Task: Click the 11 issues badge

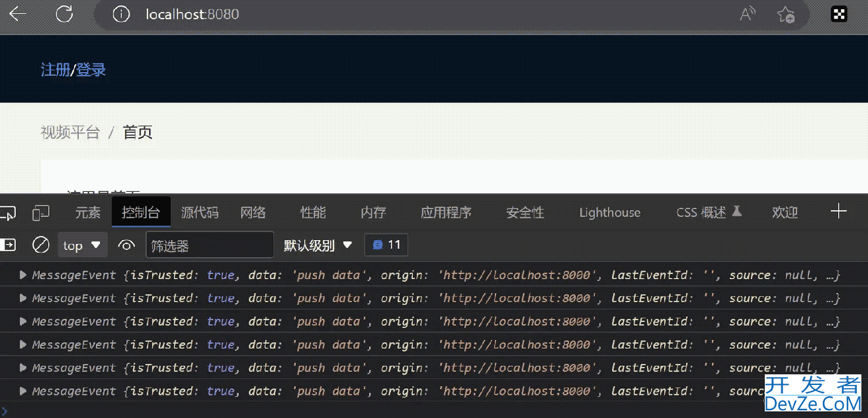Action: [x=386, y=245]
